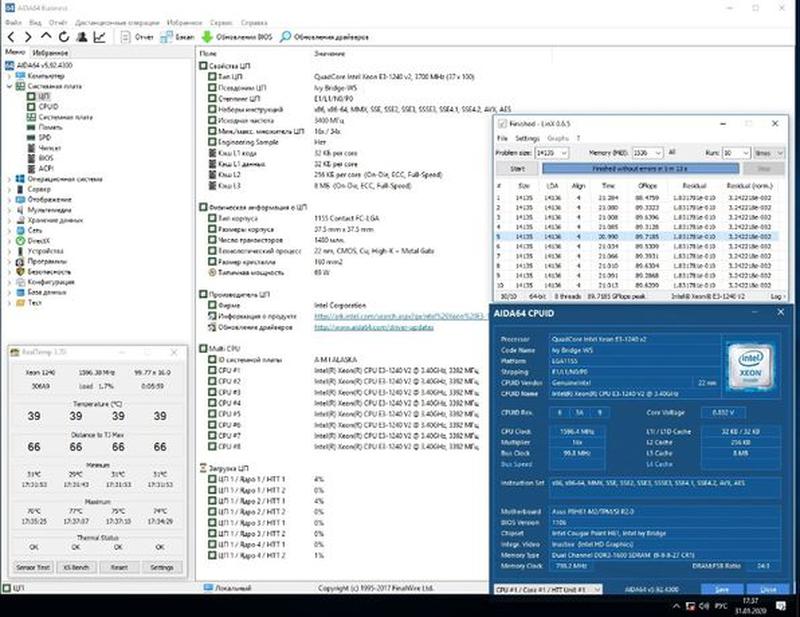Click the Бэкап toolbar button
800x617 pixels.
pos(177,37)
